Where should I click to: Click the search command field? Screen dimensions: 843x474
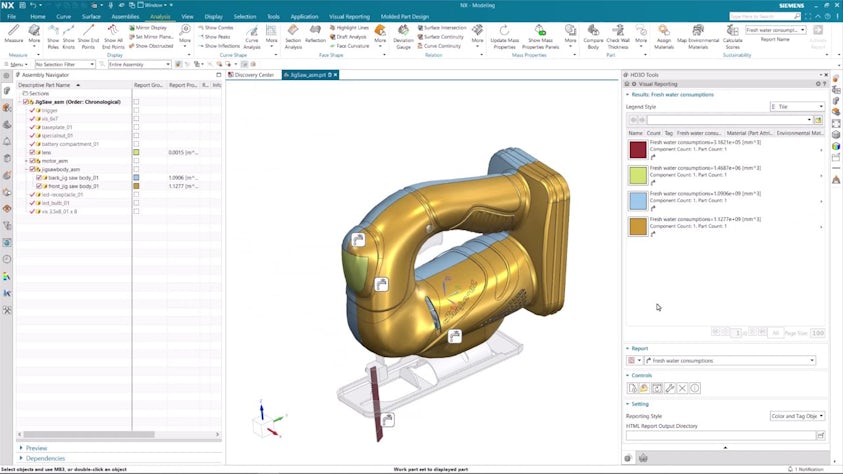coord(761,17)
